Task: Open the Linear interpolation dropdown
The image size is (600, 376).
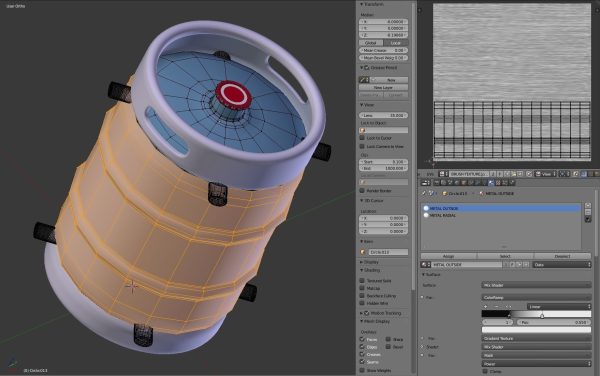Action: (559, 306)
